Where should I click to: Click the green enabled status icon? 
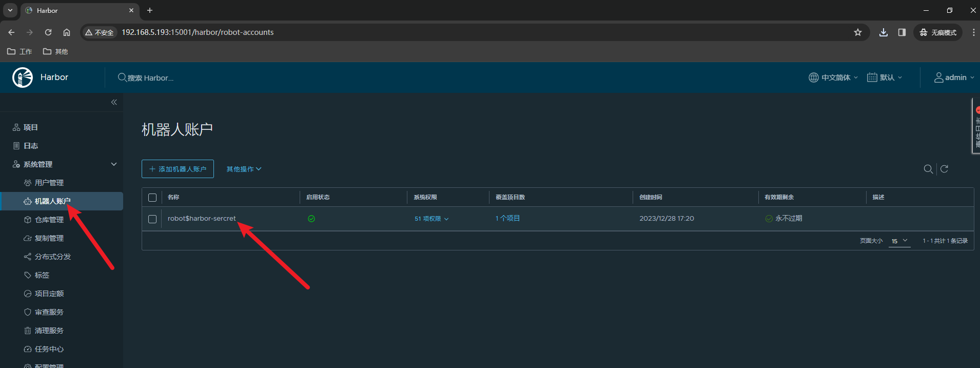[x=311, y=219]
